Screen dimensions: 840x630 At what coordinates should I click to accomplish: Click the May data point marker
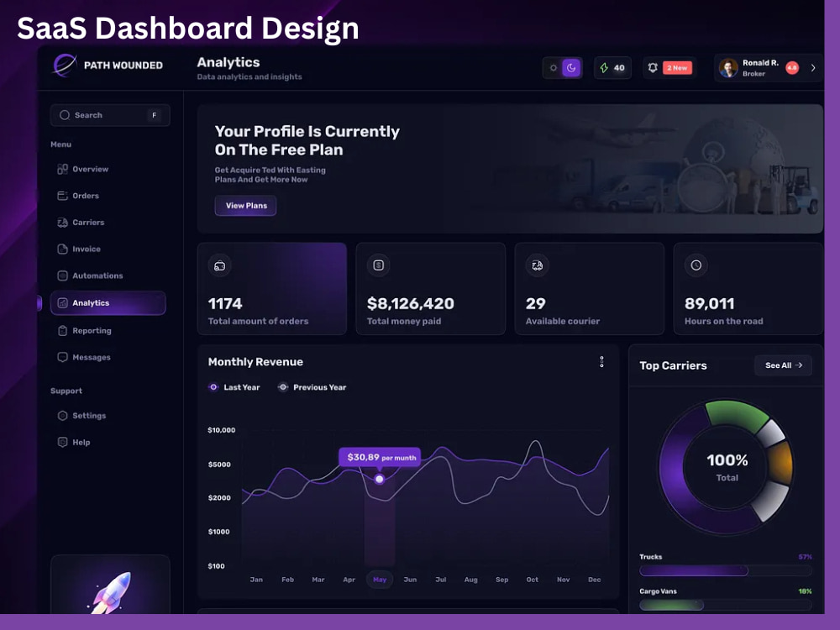[x=380, y=479]
